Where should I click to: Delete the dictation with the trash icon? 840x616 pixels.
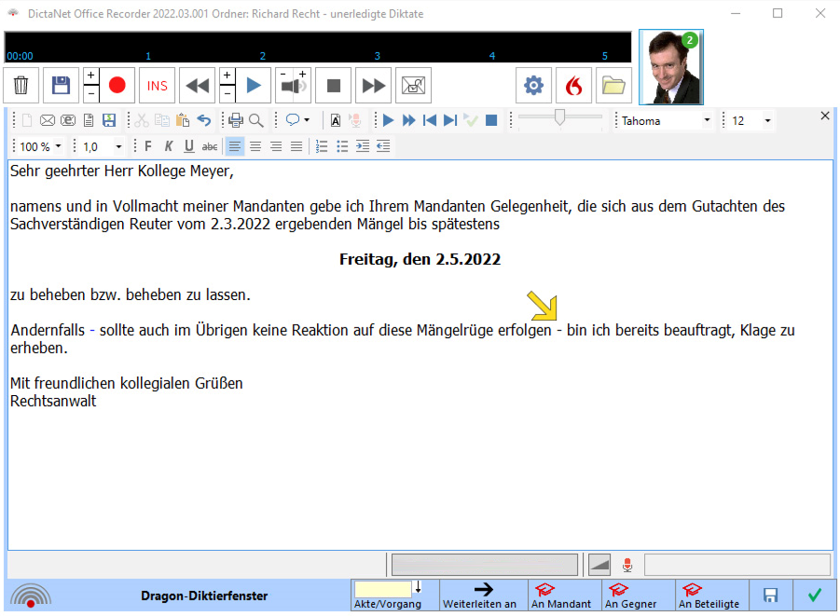point(20,85)
